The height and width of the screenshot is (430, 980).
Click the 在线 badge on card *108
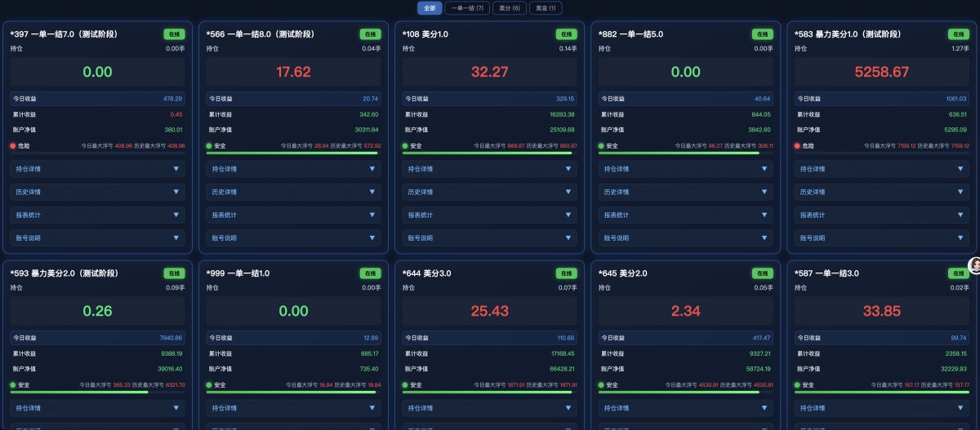coord(567,34)
